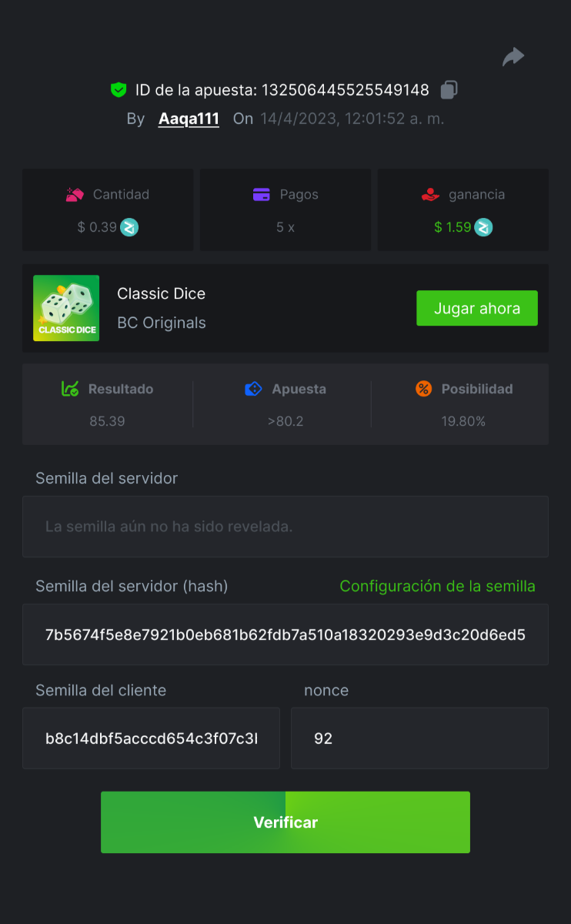The width and height of the screenshot is (571, 924).
Task: Click the Cantidad coin currency icon
Action: point(129,227)
